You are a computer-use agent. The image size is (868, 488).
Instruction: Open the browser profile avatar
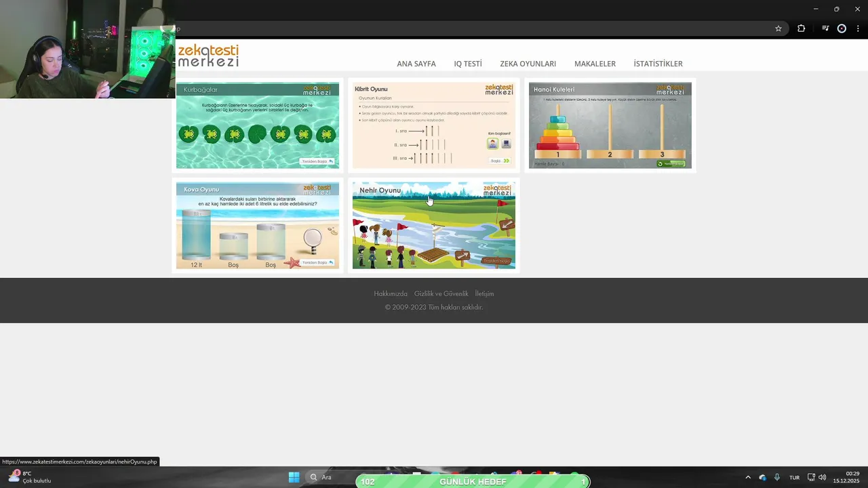842,28
